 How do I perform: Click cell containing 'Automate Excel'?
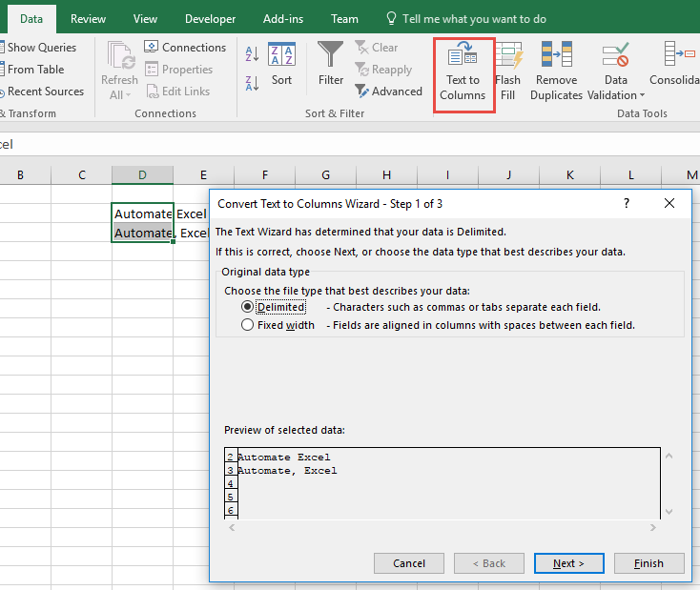(142, 214)
